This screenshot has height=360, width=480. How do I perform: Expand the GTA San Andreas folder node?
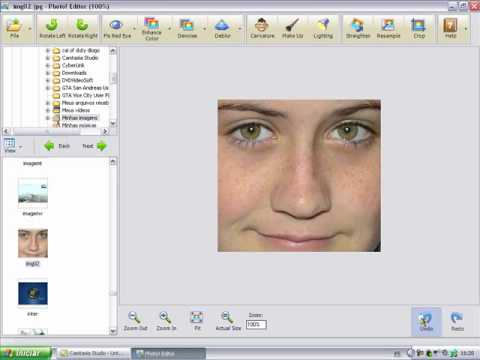click(x=48, y=88)
